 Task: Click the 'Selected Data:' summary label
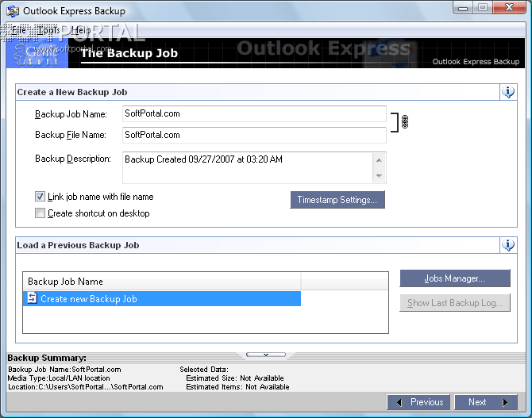[x=204, y=369]
